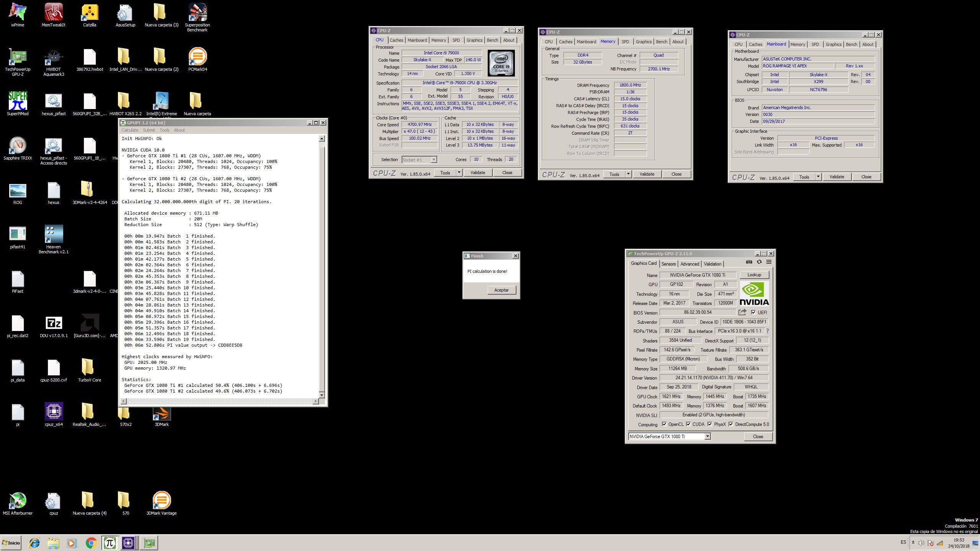Open Tools dropdown arrow in CPU tab window
Image resolution: width=980 pixels, height=551 pixels.
coord(459,173)
